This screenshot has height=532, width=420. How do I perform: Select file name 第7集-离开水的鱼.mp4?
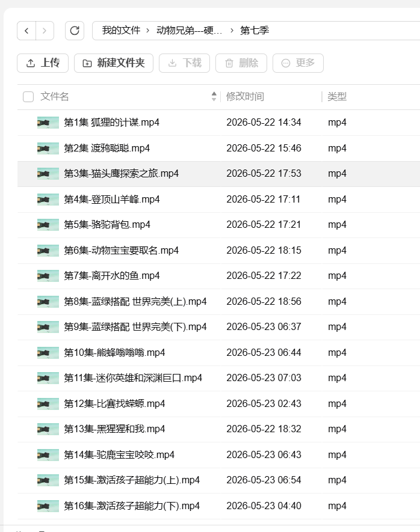(112, 276)
